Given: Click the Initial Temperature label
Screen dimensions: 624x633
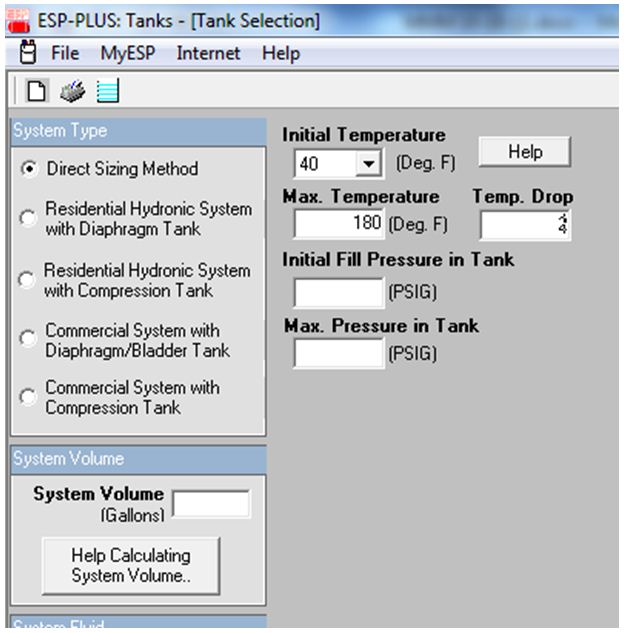Looking at the screenshot, I should (364, 135).
